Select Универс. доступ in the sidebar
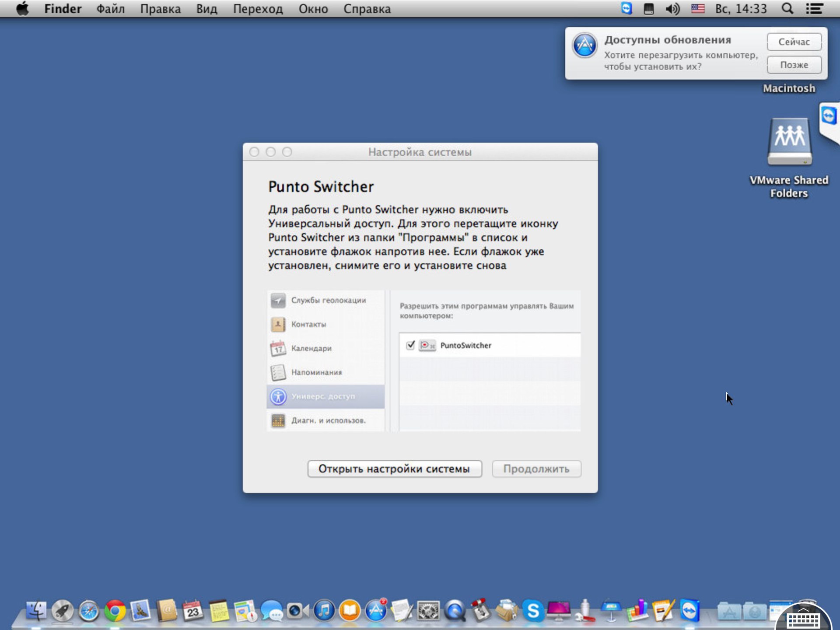The image size is (840, 630). (x=325, y=396)
